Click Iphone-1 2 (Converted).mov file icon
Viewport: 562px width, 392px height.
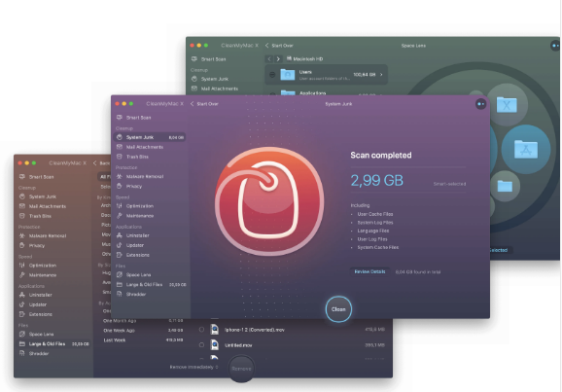click(214, 329)
